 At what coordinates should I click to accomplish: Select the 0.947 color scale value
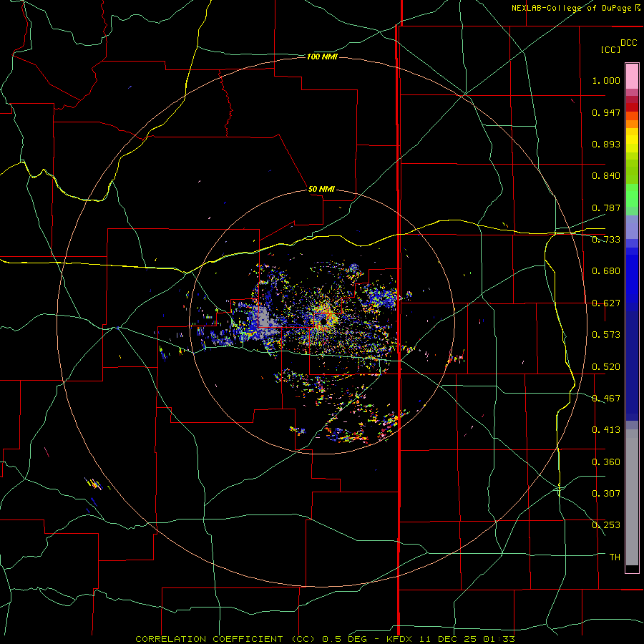[x=606, y=112]
